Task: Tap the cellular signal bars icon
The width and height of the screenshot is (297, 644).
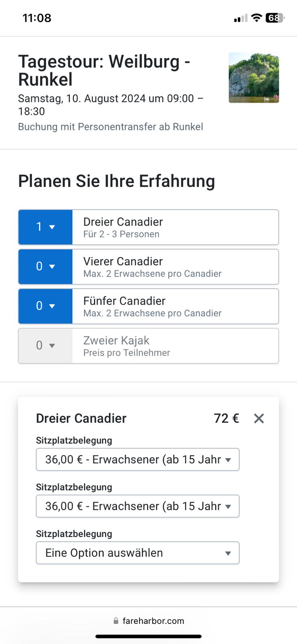Action: pos(241,18)
